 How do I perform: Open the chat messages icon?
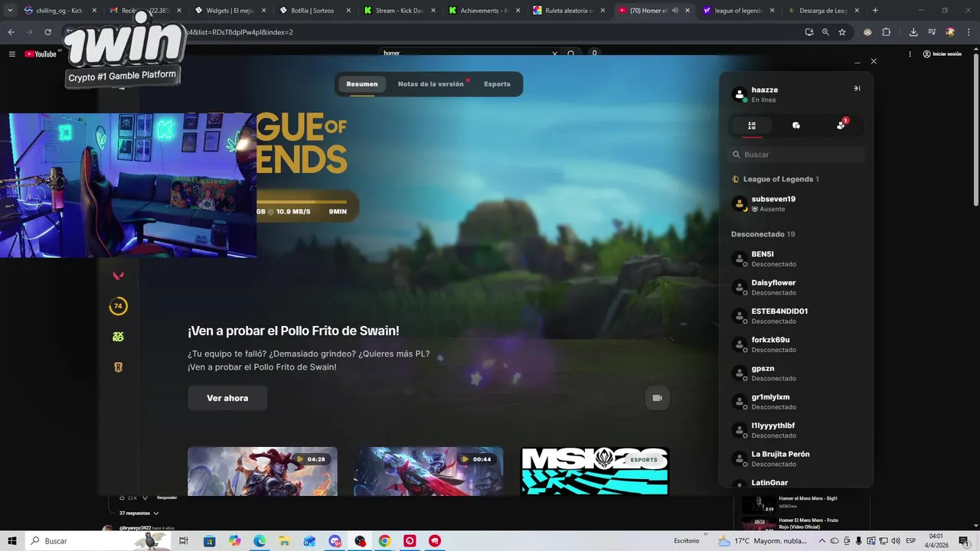click(x=796, y=126)
